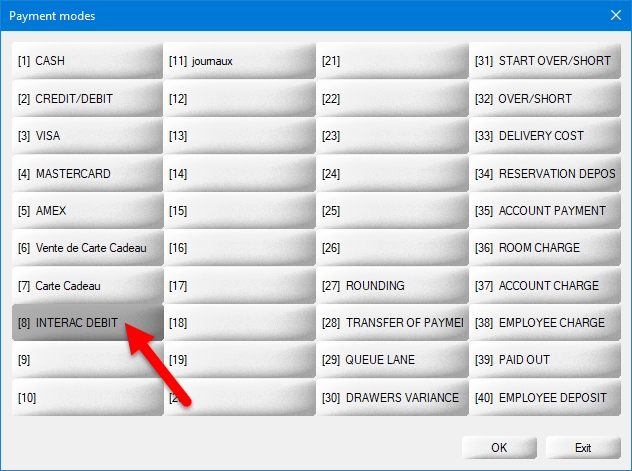Close the Payment modes window
Viewport: 632px width, 471px height.
click(x=615, y=15)
